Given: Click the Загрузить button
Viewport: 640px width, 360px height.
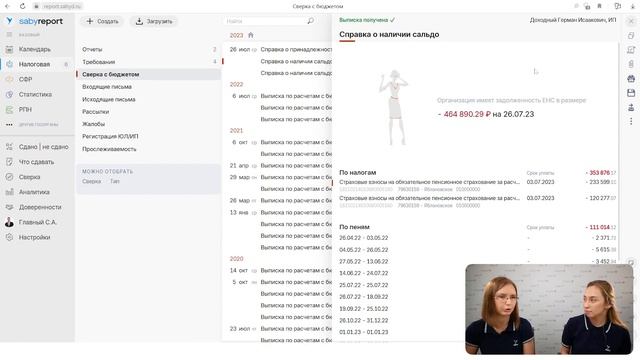Looking at the screenshot, I should (x=154, y=21).
